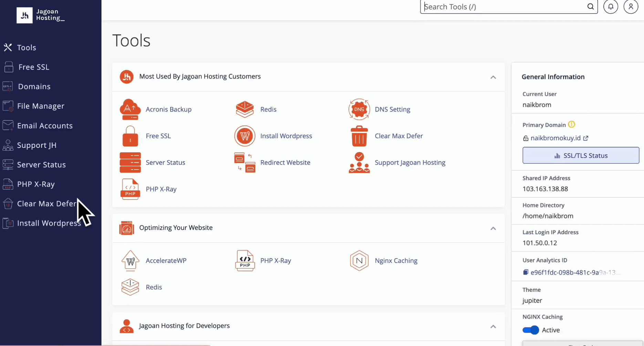Open the Support Jagoan Hosting link
The height and width of the screenshot is (346, 644).
pyautogui.click(x=410, y=162)
